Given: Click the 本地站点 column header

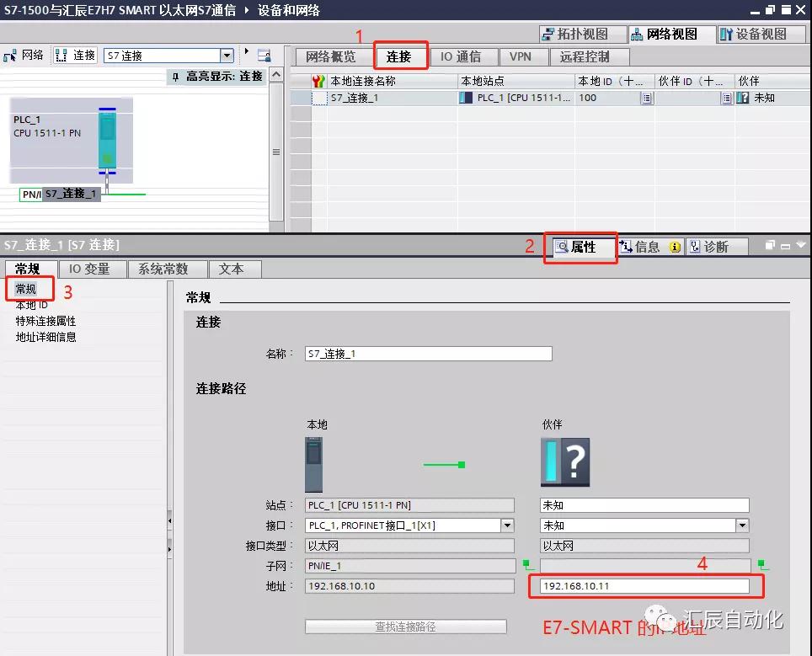Looking at the screenshot, I should pos(516,82).
